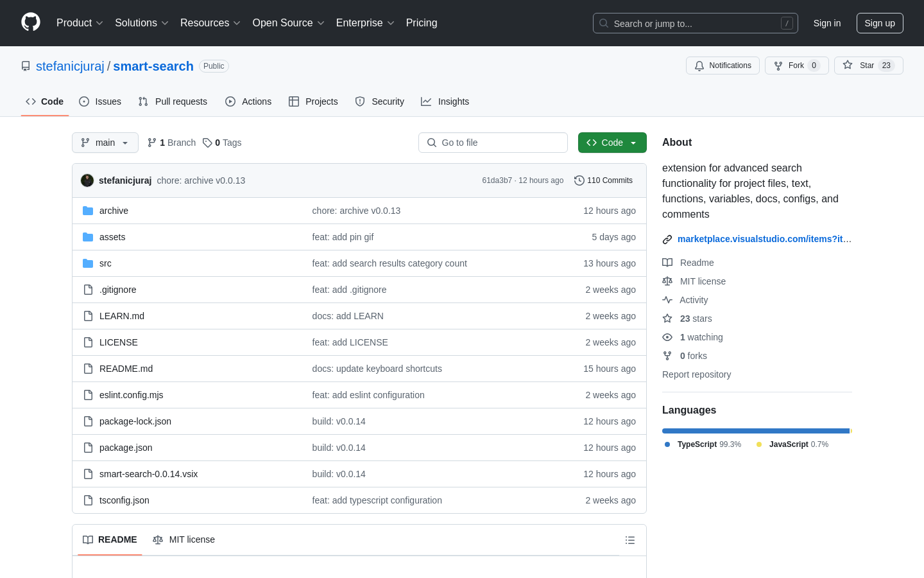The width and height of the screenshot is (924, 578).
Task: Open the package-lock.json file
Action: 135,421
